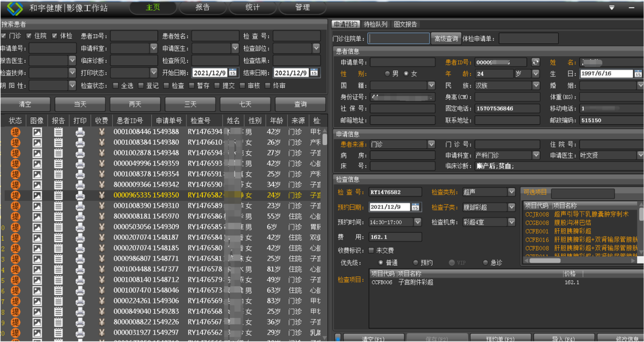644x342 pixels.
Task: Click the 门诊住院单 input field
Action: pos(399,39)
